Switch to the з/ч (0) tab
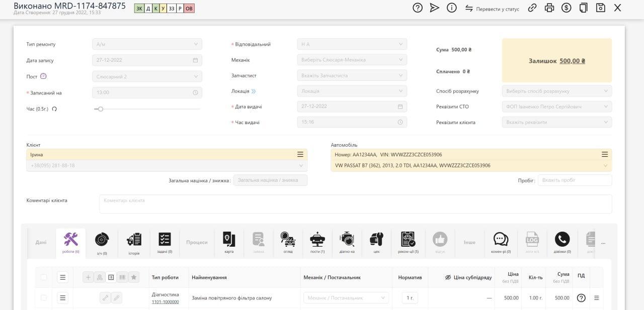This screenshot has height=310, width=644. click(102, 242)
